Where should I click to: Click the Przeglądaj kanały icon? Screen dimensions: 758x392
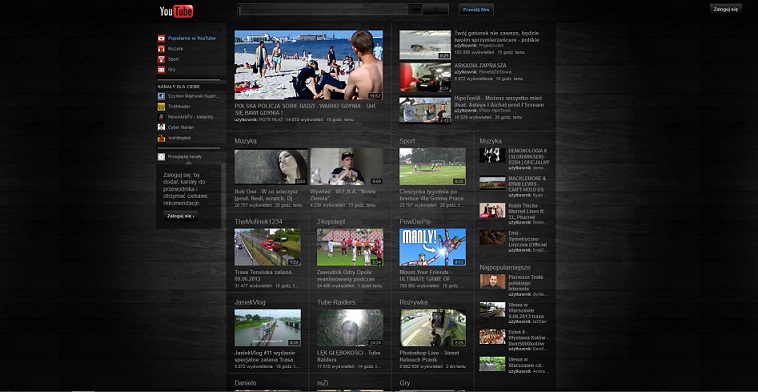(x=161, y=157)
